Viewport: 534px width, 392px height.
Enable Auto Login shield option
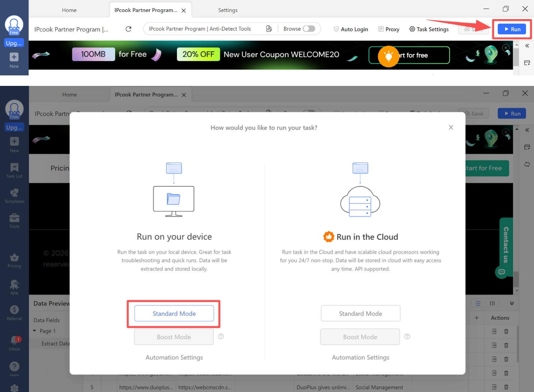point(350,29)
